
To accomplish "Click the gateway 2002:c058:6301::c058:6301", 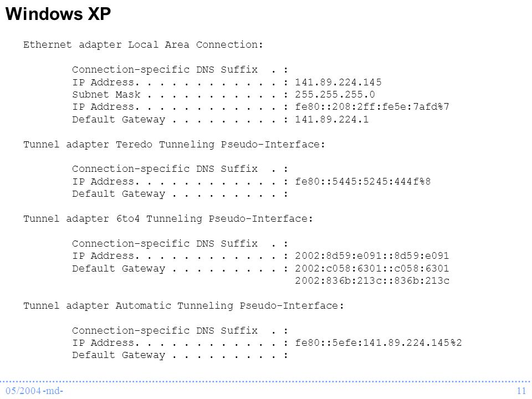I will [x=372, y=268].
